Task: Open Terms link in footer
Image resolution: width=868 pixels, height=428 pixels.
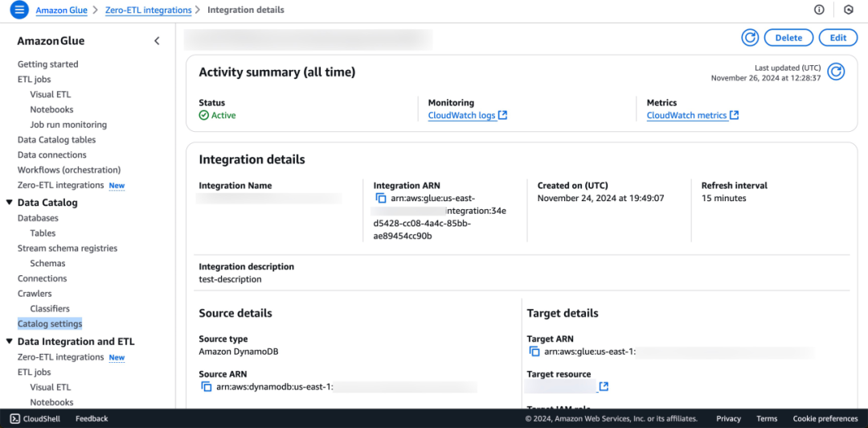Action: [x=767, y=418]
